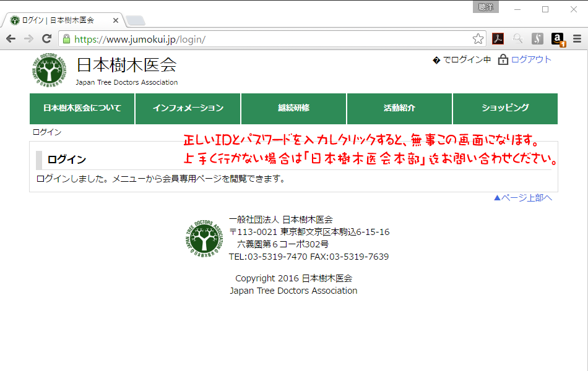Close the ログイン | 日本樹木医会 tab

click(x=116, y=20)
